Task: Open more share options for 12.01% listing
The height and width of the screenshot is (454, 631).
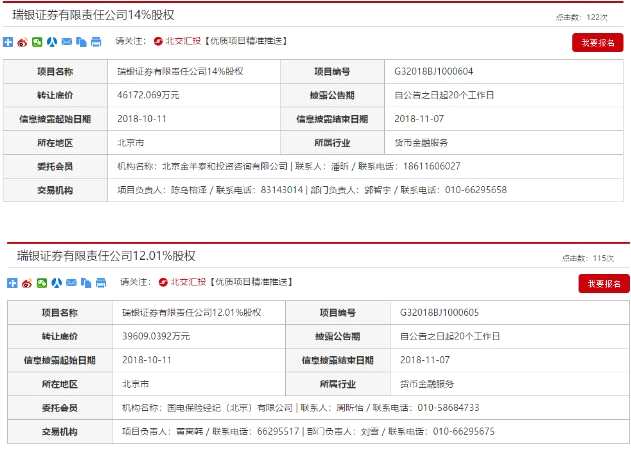Action: (12, 283)
